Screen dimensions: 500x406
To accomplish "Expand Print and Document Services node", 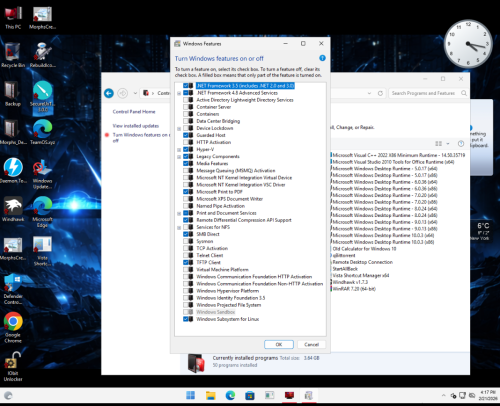I will coord(179,213).
